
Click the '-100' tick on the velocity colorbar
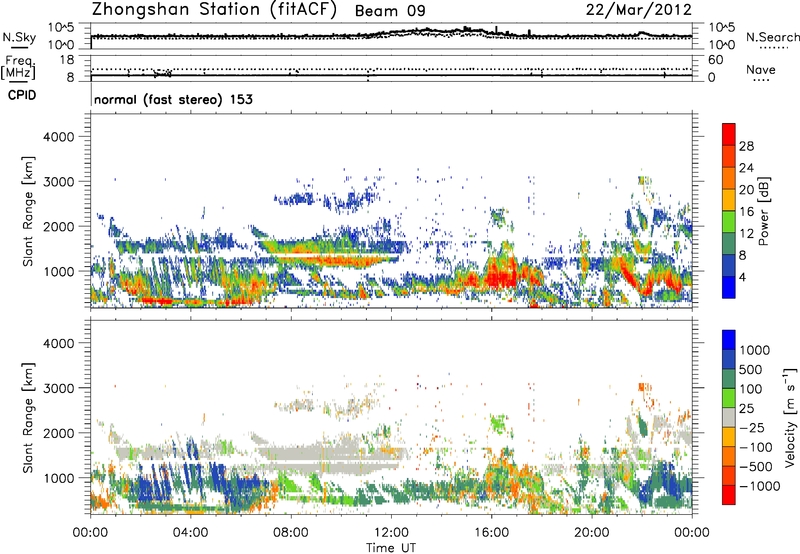click(x=756, y=447)
